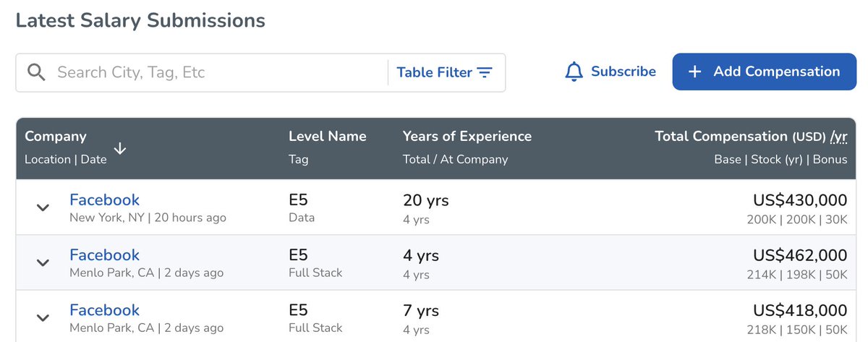Click the sort arrow beside Company header

click(x=120, y=148)
